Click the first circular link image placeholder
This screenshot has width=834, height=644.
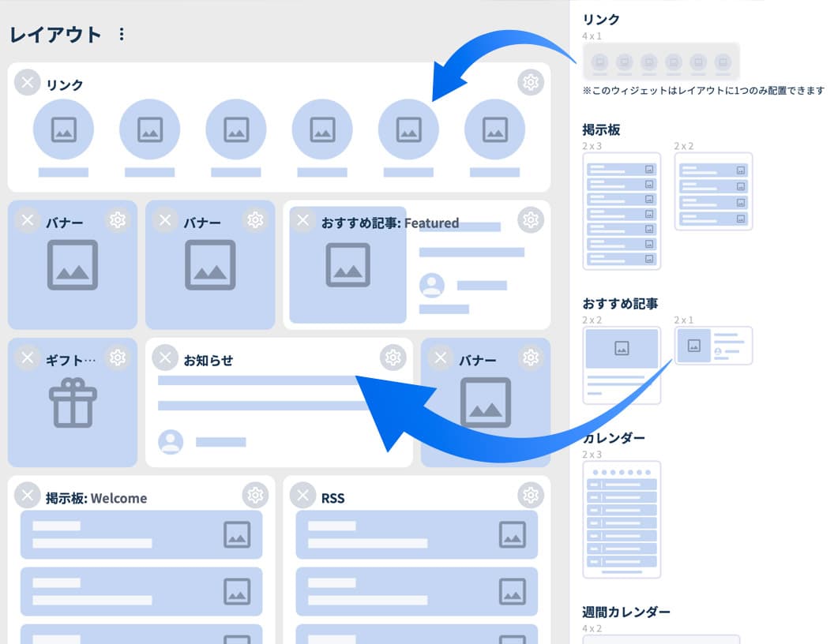tap(64, 129)
